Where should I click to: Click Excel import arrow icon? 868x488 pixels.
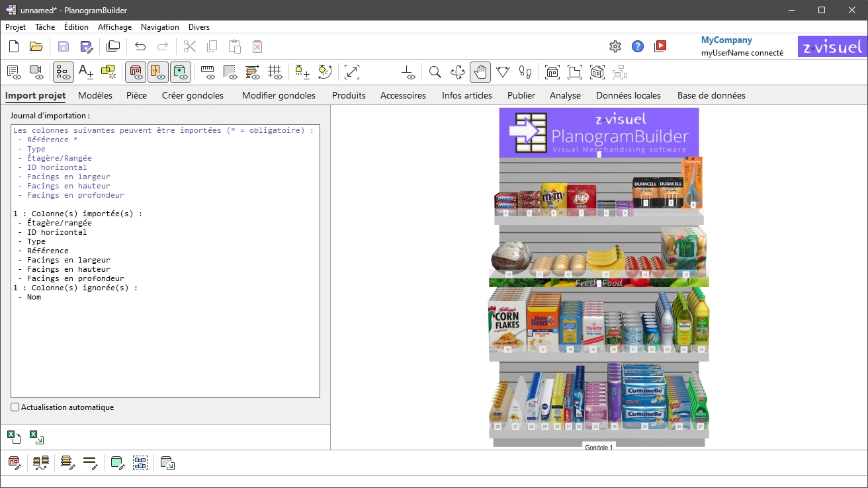(x=36, y=437)
